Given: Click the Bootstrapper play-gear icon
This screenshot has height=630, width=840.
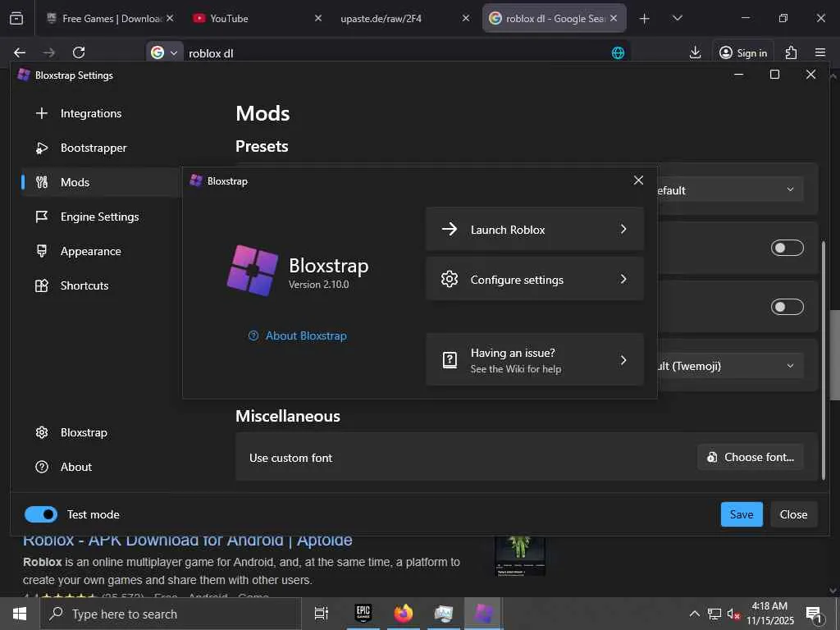Looking at the screenshot, I should 41,148.
